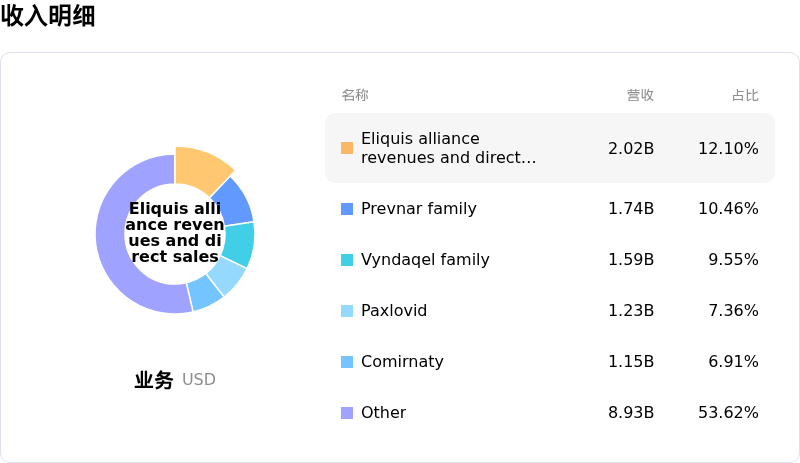This screenshot has width=800, height=463.
Task: Click the 业务 label below the chart
Action: coord(154,380)
